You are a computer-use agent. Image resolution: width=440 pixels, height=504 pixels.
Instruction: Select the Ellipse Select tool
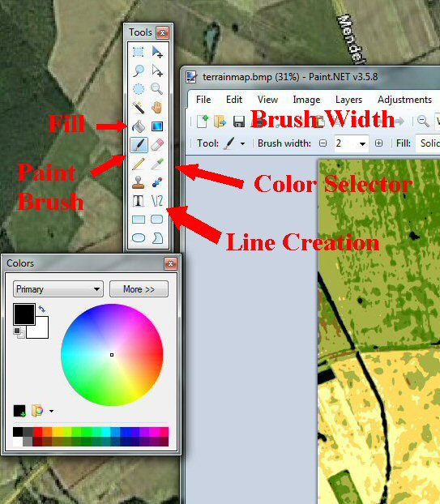click(139, 89)
